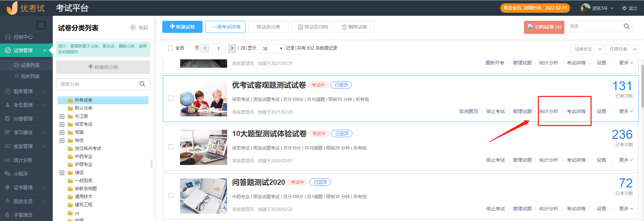Click the 10大题型测试体验试卷 thumbnail image

(x=203, y=147)
